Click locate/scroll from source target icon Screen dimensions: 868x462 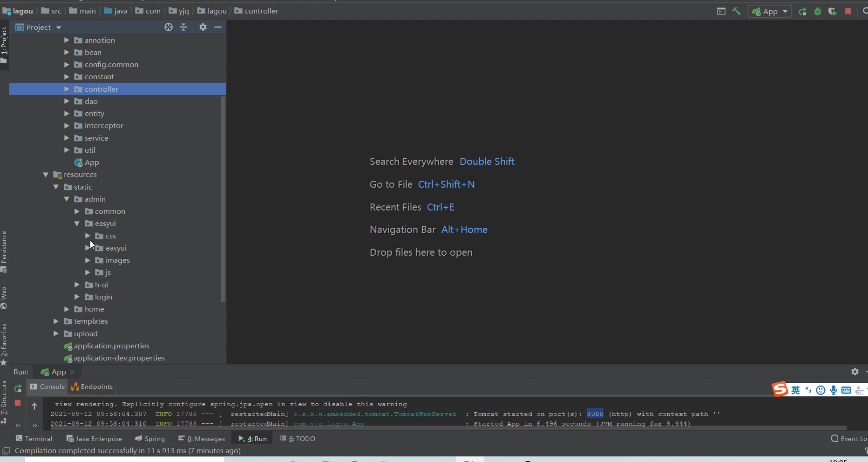(169, 27)
